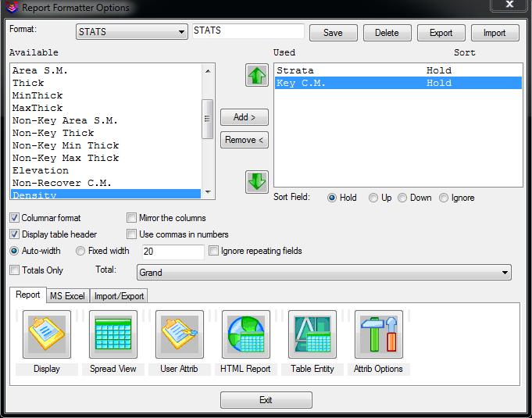This screenshot has height=418, width=532.
Task: Close the Report Formatter Options window
Action: click(510, 5)
